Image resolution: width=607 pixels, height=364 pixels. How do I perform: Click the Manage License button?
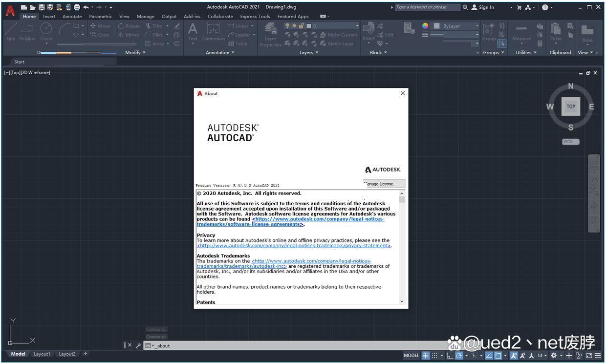point(384,184)
